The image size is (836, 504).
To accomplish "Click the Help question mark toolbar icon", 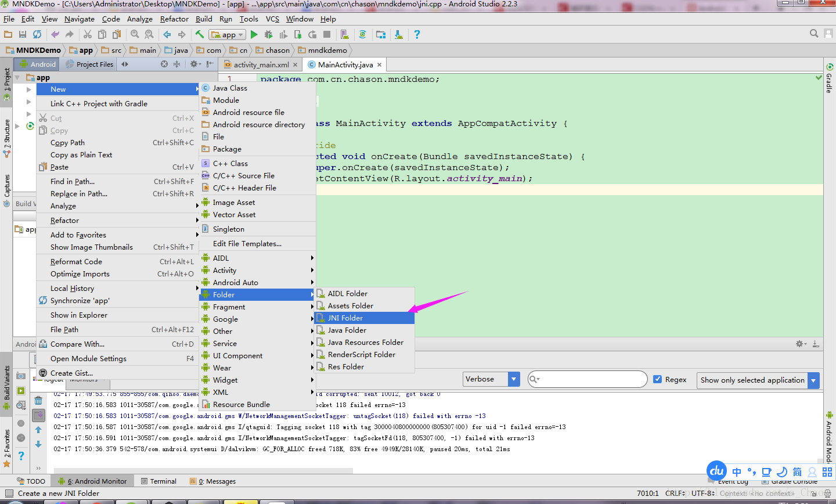I will click(417, 34).
